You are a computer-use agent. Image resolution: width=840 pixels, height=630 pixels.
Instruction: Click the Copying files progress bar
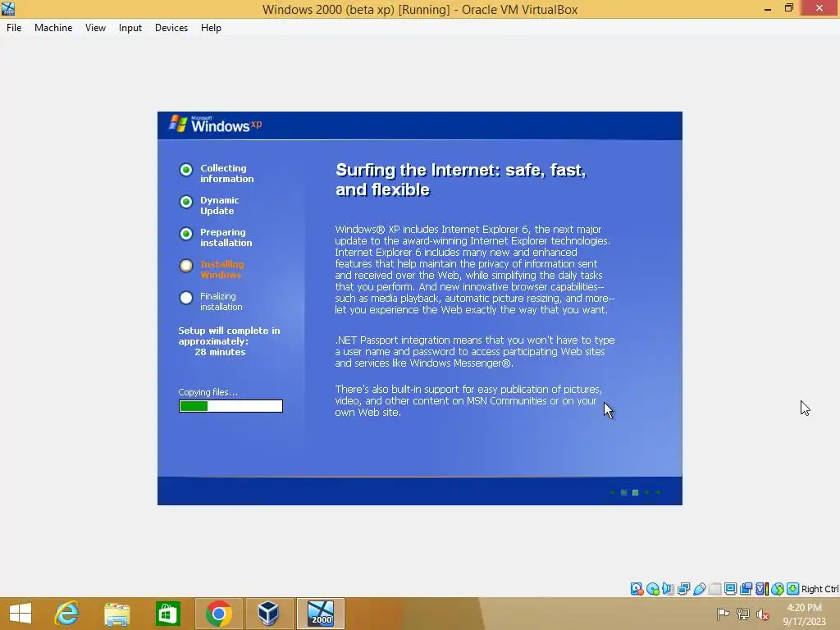click(231, 406)
